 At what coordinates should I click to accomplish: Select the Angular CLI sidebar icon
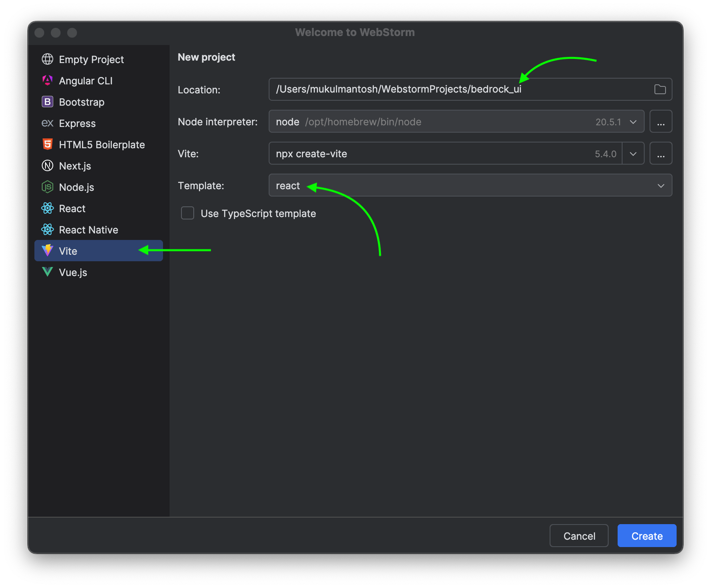[48, 81]
